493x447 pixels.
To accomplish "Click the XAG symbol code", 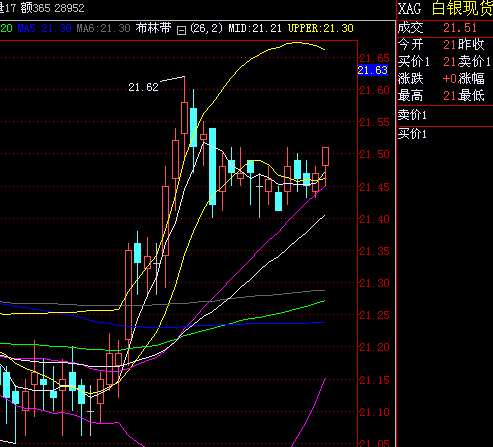I will 410,9.
